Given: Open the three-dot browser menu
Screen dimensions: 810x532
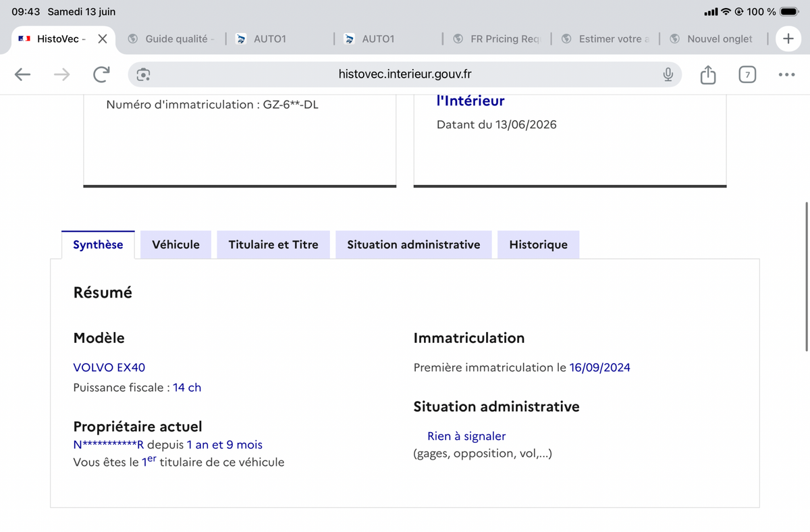Looking at the screenshot, I should click(x=786, y=74).
